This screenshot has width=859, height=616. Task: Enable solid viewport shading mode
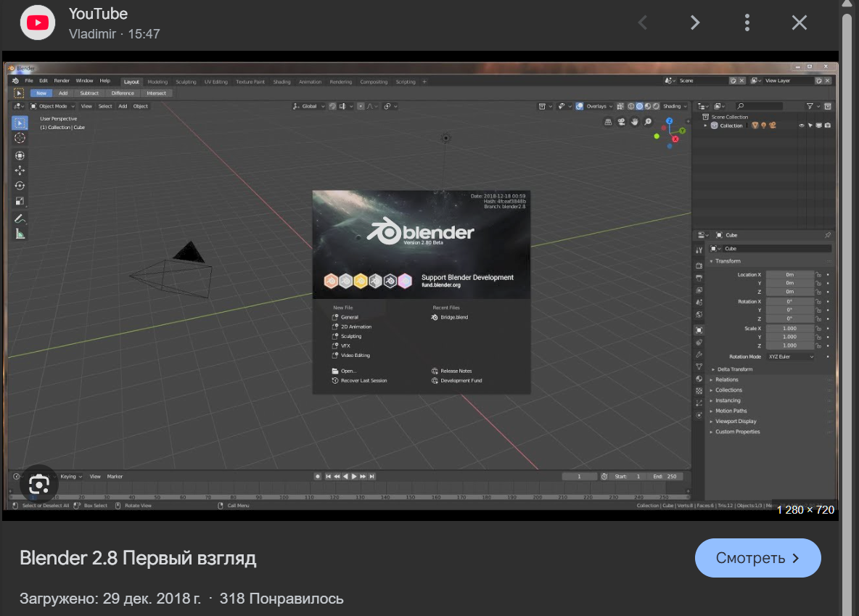click(639, 107)
